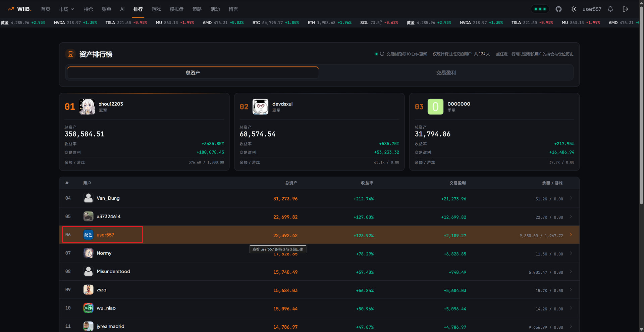Click zszq's avatar

(88, 290)
